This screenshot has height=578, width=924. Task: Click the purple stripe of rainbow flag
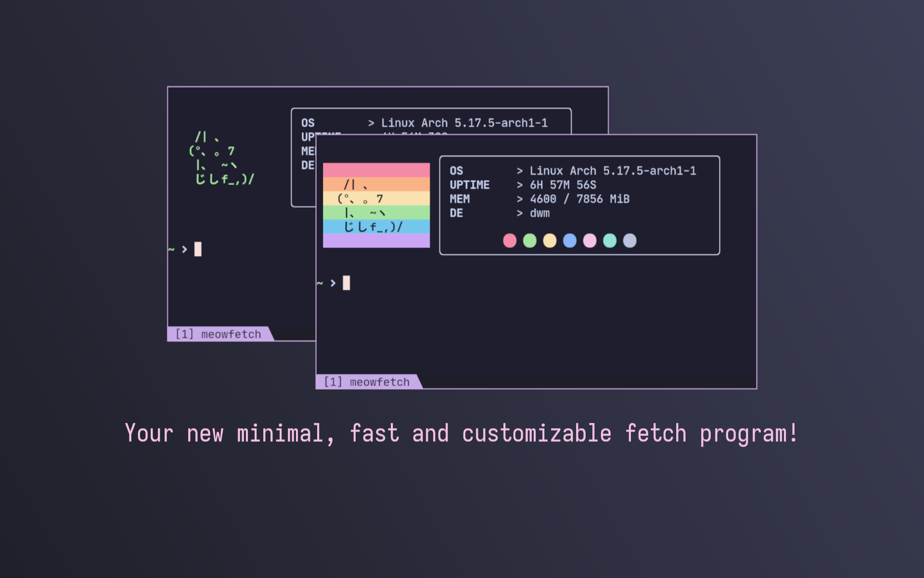[376, 241]
